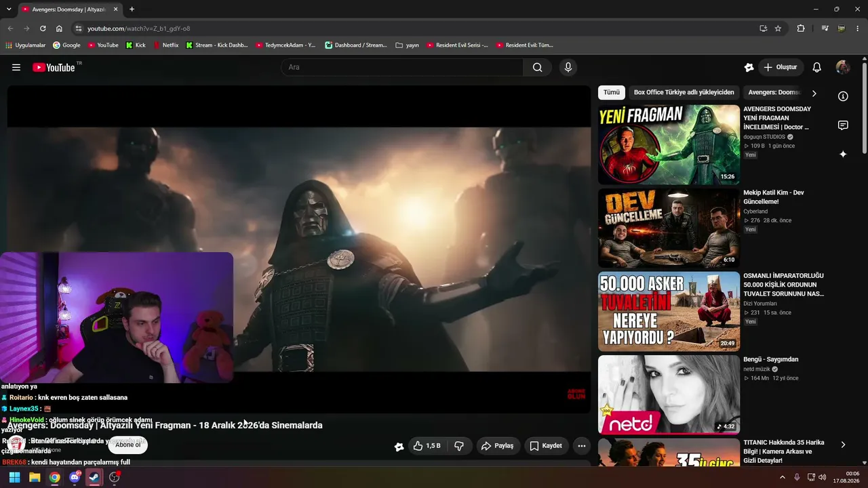Bookmark this page with the star

778,28
